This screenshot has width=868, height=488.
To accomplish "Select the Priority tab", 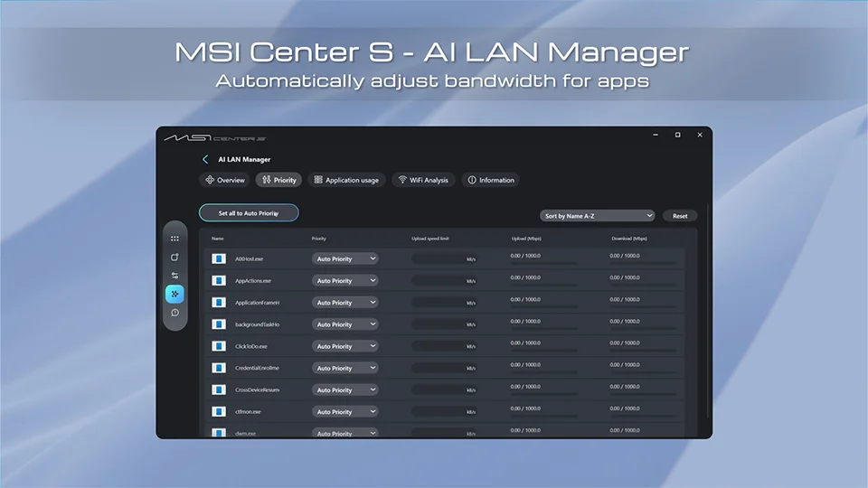I will click(279, 180).
